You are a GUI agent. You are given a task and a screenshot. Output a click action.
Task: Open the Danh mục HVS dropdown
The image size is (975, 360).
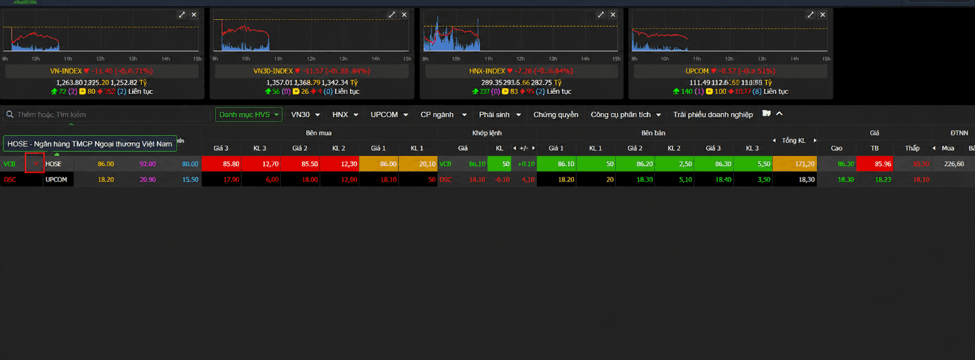click(249, 115)
